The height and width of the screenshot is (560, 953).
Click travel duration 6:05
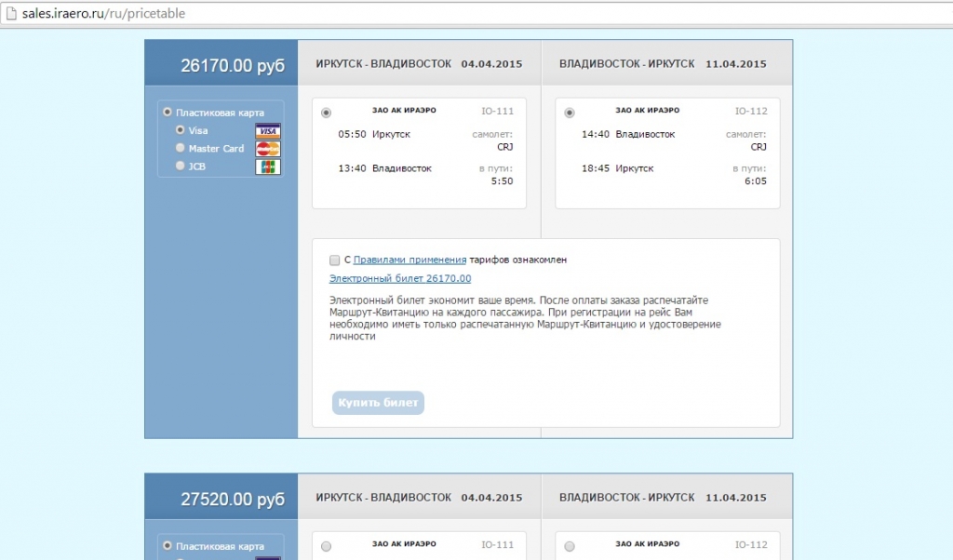[756, 181]
